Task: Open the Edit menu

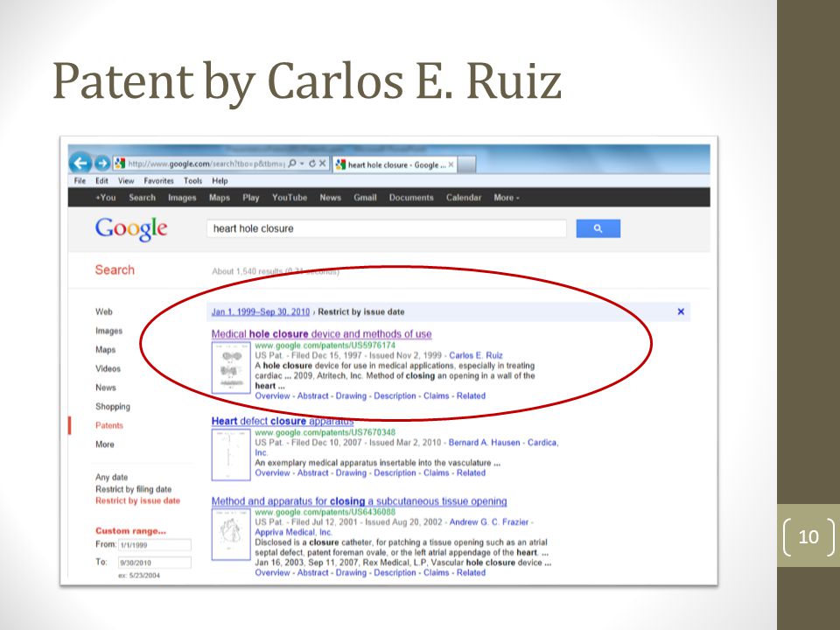Action: (101, 180)
